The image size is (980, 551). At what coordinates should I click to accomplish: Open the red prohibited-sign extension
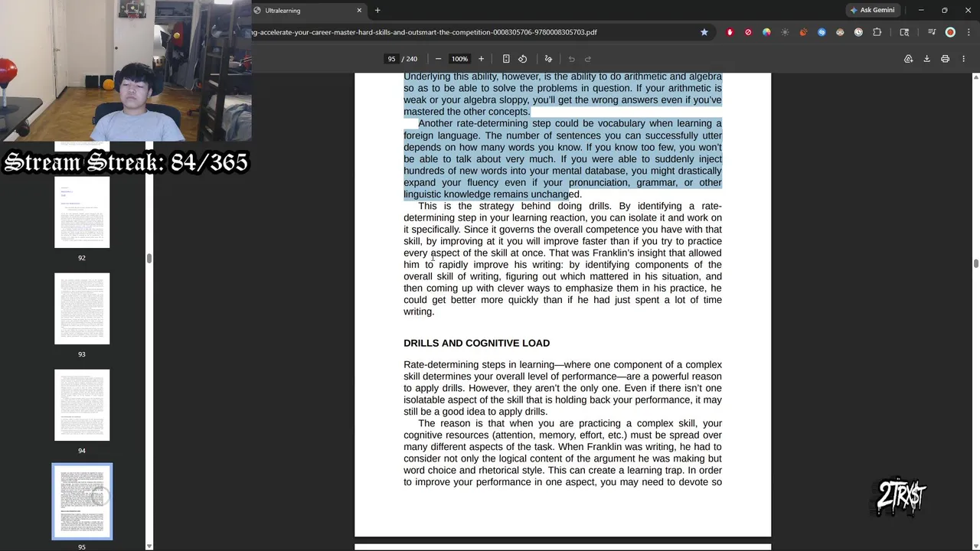tap(748, 32)
